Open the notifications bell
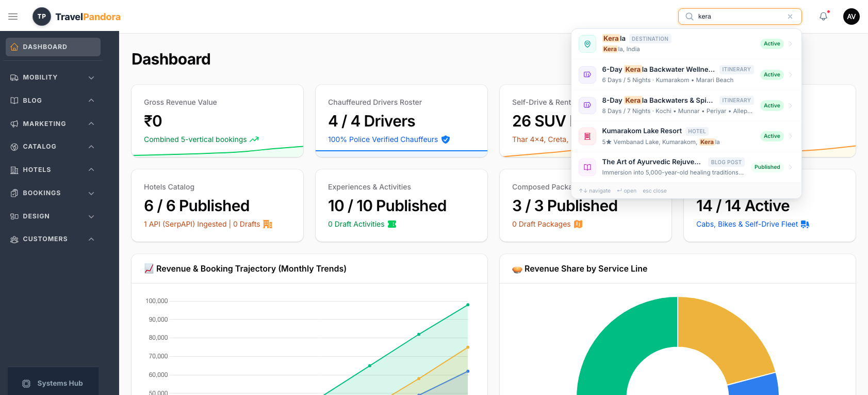868x395 pixels. click(x=824, y=17)
